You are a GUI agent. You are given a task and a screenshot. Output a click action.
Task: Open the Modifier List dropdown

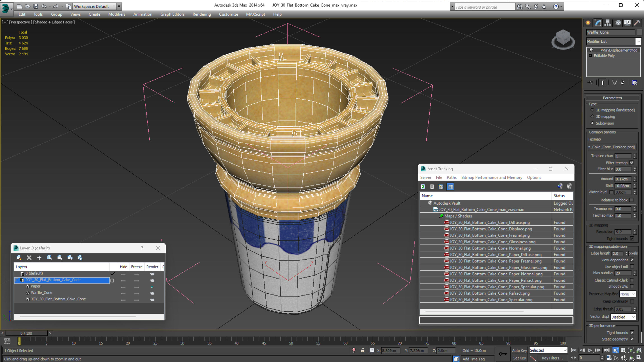[x=639, y=41]
